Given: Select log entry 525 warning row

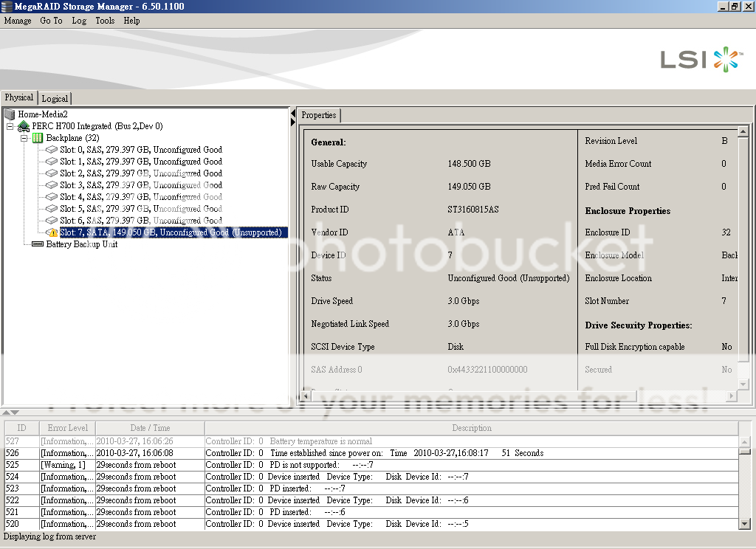Looking at the screenshot, I should click(369, 465).
